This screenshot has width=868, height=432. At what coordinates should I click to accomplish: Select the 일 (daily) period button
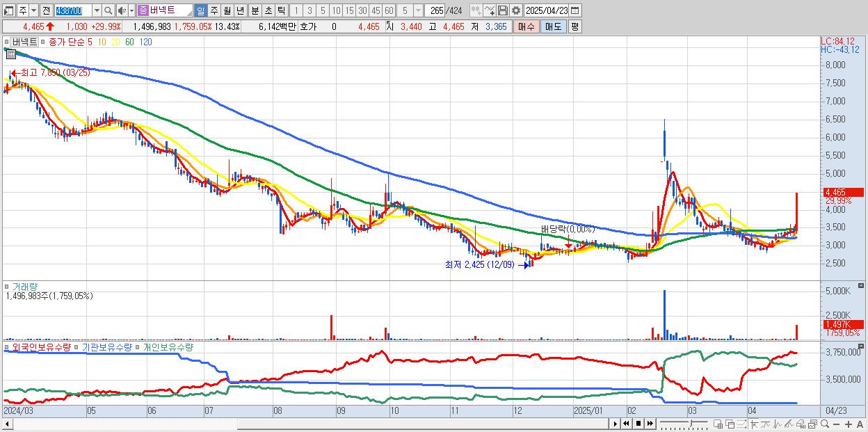(200, 10)
